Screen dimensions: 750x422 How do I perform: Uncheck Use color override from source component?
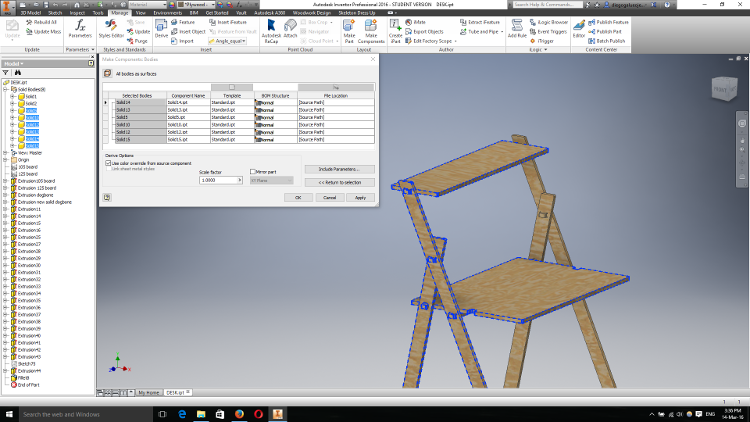click(108, 163)
